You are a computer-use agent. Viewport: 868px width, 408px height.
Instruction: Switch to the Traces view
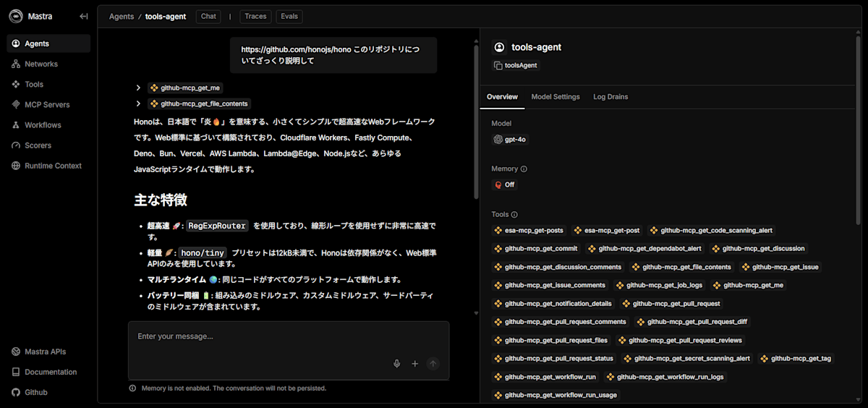point(255,16)
